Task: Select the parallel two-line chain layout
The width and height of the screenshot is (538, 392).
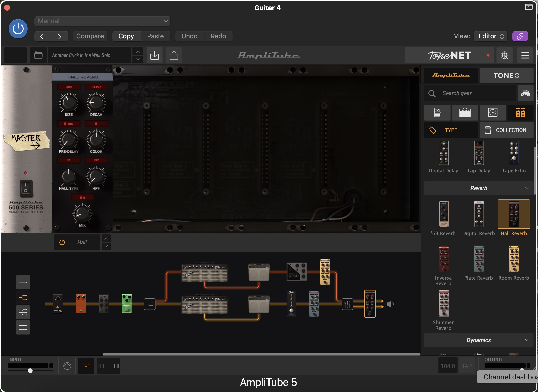Action: 23,328
